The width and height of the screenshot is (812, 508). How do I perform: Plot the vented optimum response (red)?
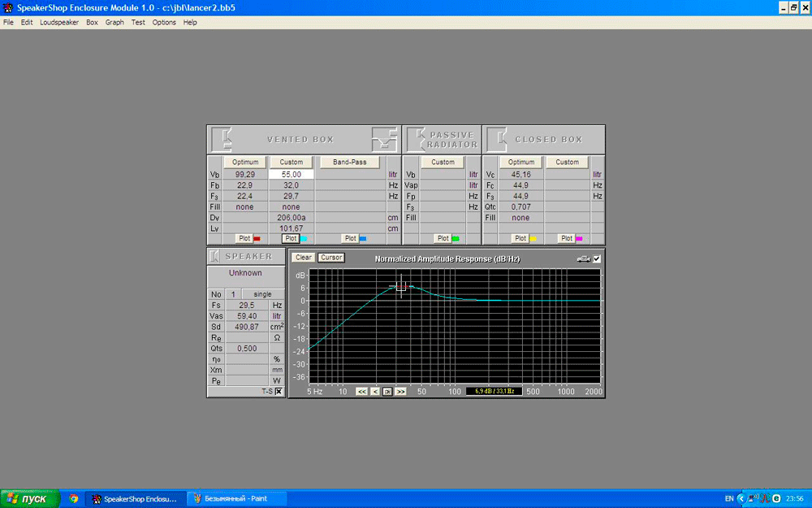[x=244, y=238]
